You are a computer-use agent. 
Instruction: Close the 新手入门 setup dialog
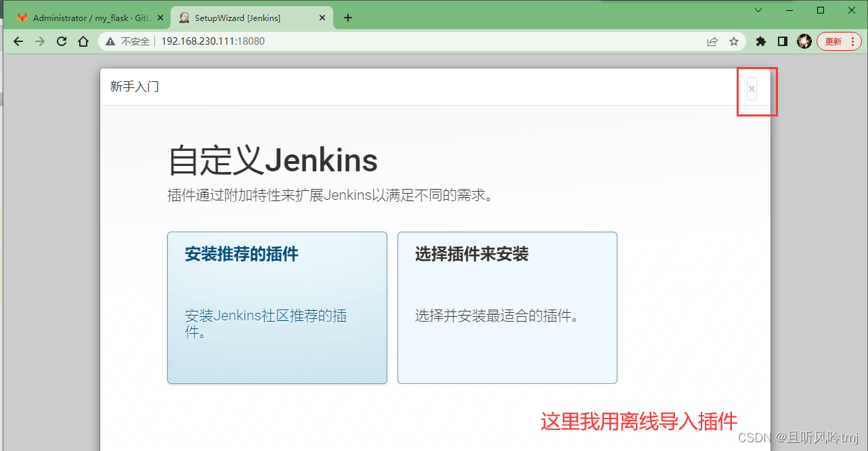tap(752, 88)
